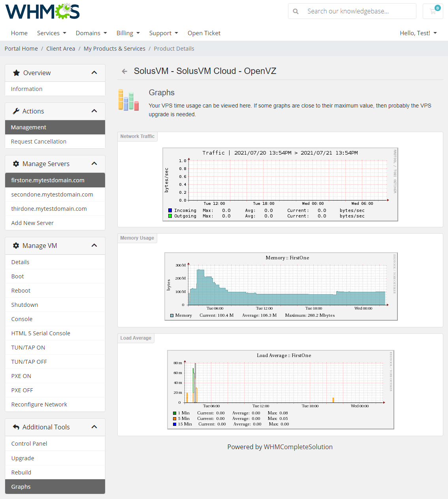Click the WHMCS logo
This screenshot has height=499, width=448.
pos(42,11)
